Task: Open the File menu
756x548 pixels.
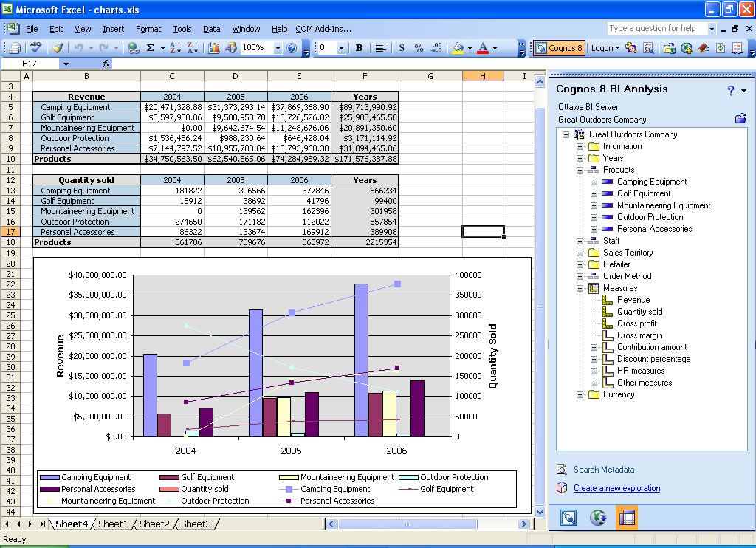Action: coord(32,29)
